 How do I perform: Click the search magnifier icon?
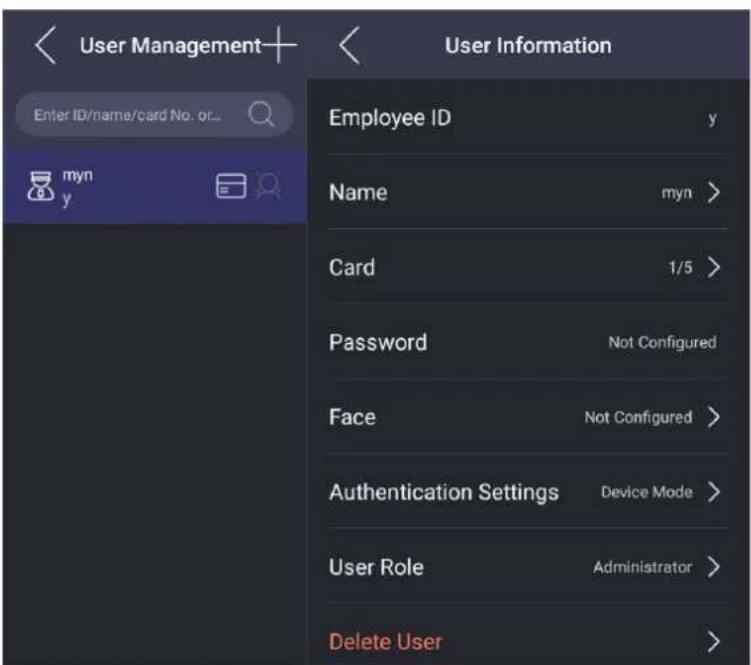(x=262, y=114)
